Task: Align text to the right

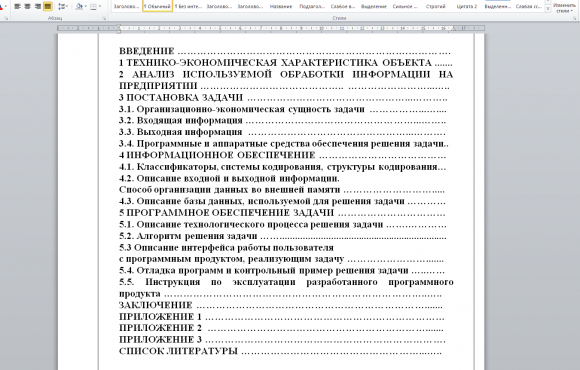Action: coord(37,6)
